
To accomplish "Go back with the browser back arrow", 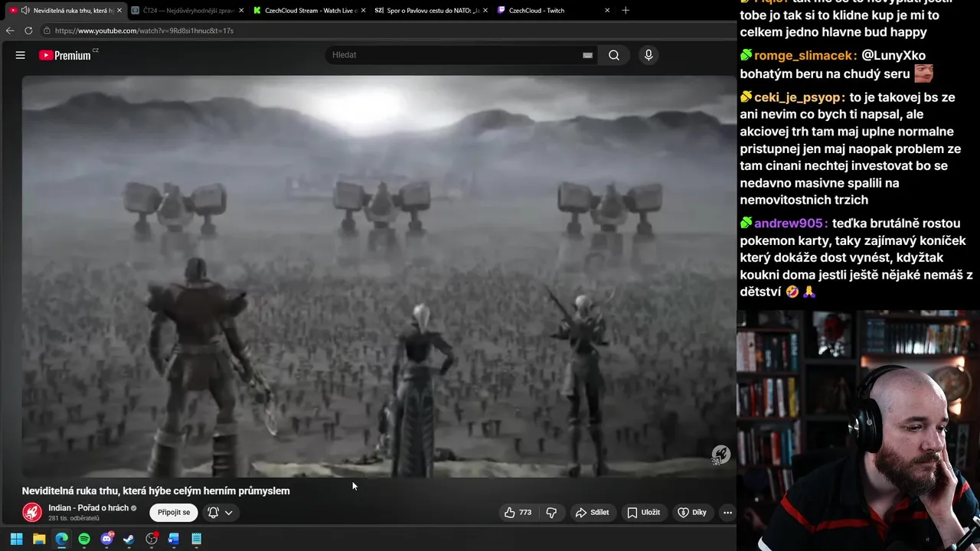I will pyautogui.click(x=10, y=31).
